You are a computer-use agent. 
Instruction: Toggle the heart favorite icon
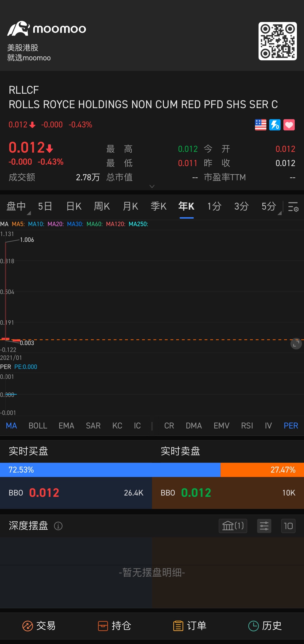pyautogui.click(x=289, y=125)
